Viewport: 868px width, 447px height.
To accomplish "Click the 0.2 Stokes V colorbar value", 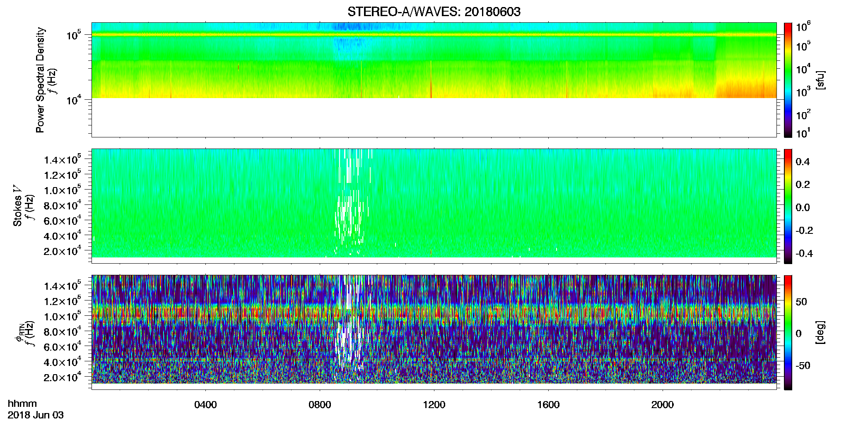I will 803,185.
